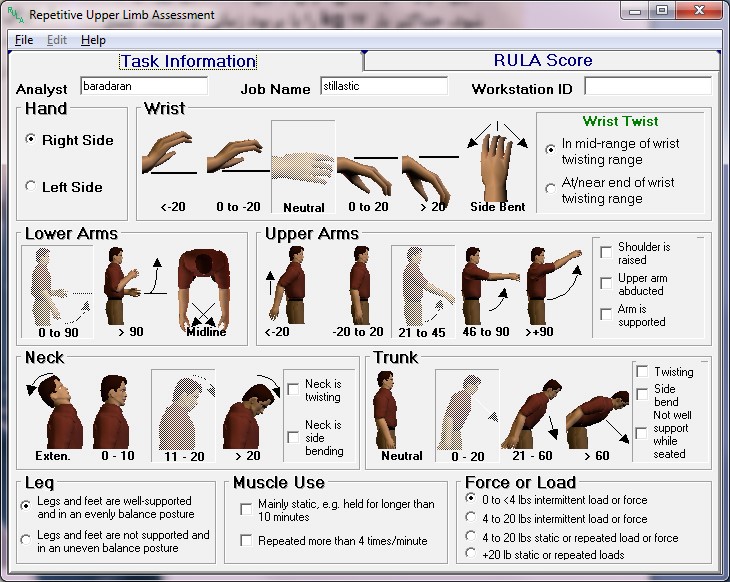Image resolution: width=730 pixels, height=582 pixels.
Task: Select At/near end of wrist twisting range
Action: tap(550, 188)
